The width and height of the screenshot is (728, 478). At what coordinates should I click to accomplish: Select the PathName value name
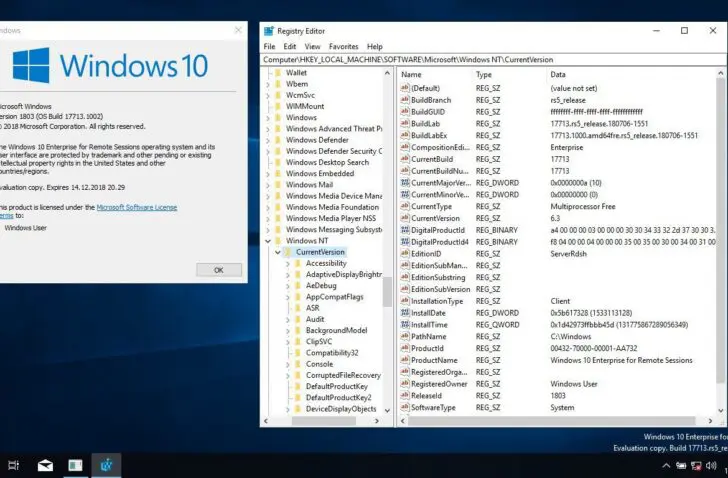(429, 336)
